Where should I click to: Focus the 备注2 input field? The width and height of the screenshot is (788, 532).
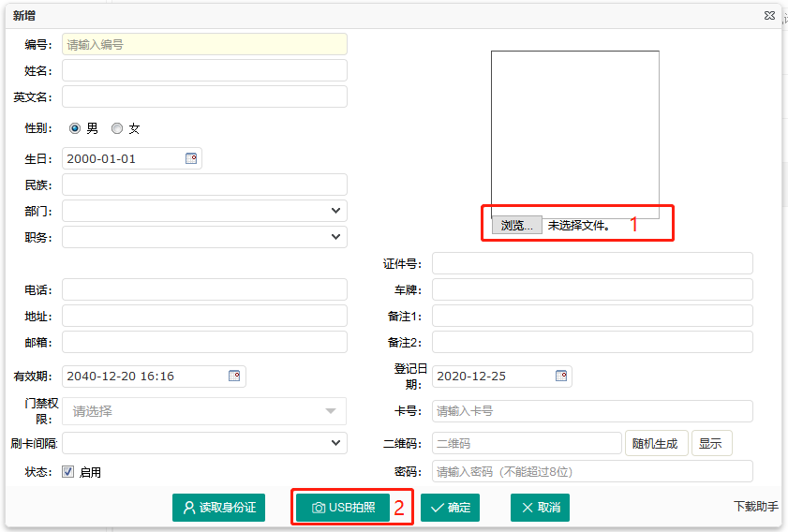pos(592,342)
